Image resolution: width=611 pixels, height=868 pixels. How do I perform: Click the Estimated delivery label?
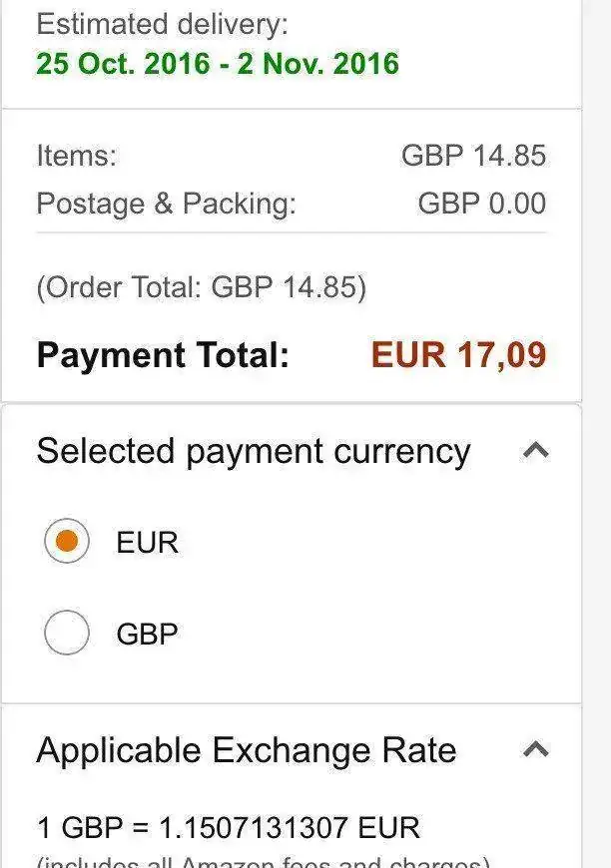point(162,24)
